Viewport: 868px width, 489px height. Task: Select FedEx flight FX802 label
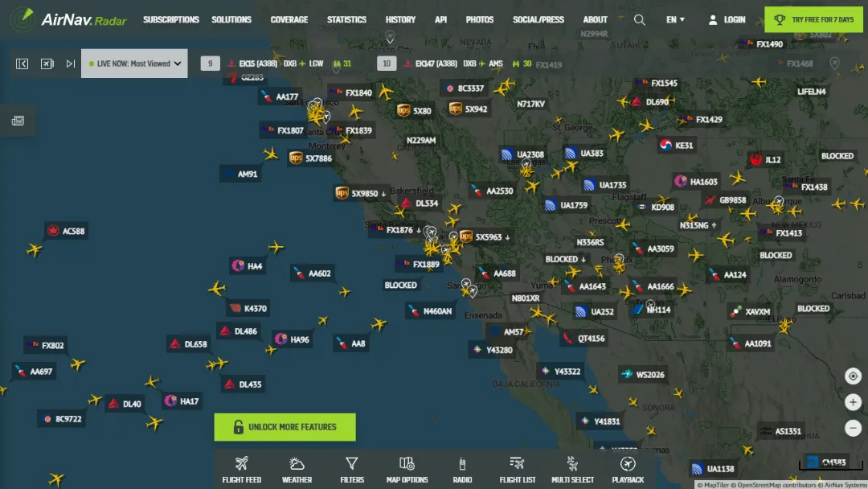click(45, 345)
